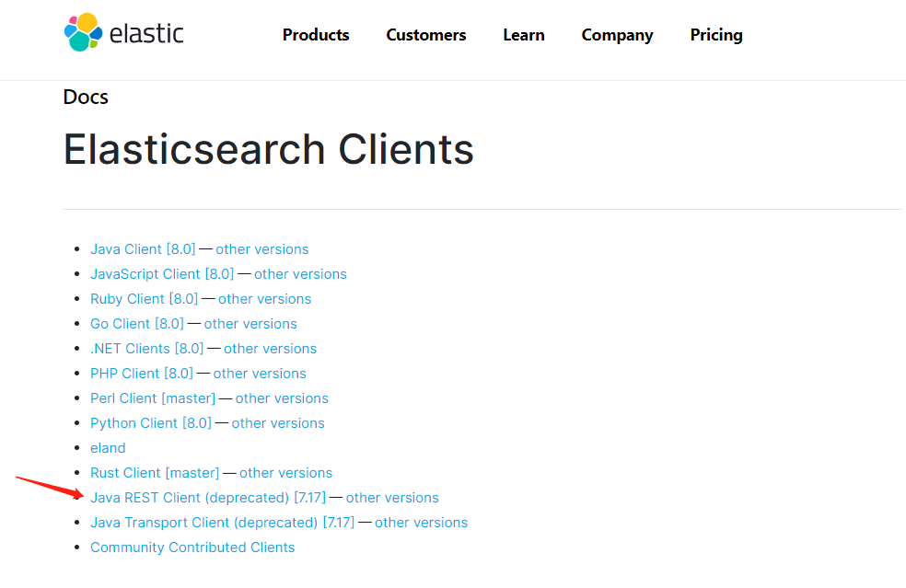Open Java REST Client (deprecated) [7.17]
Viewport: 906px width, 588px height.
click(x=208, y=498)
